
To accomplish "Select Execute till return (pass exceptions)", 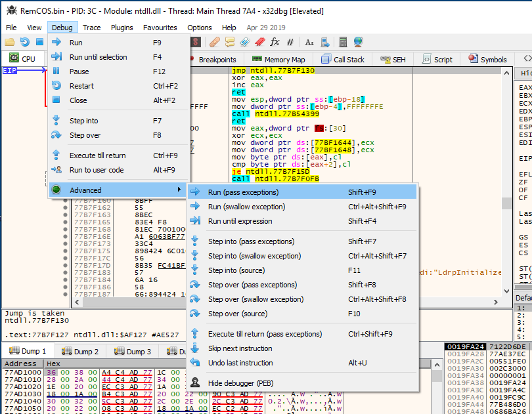I will tap(302, 334).
